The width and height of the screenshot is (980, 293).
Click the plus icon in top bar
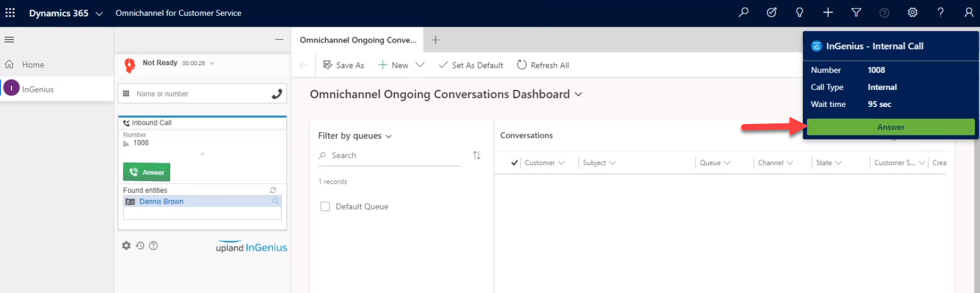[828, 13]
